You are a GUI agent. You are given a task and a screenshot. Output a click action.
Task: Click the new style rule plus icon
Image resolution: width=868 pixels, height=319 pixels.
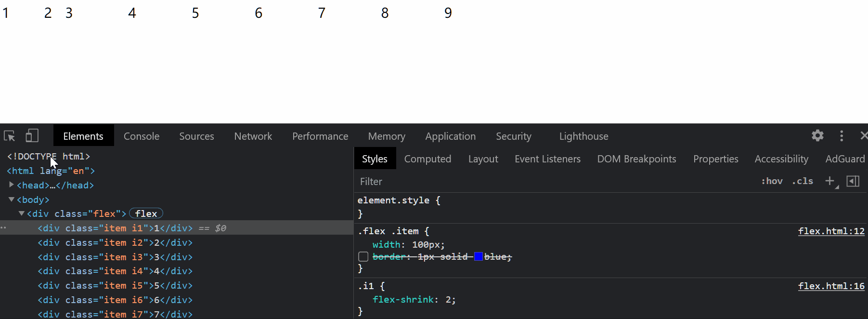830,181
